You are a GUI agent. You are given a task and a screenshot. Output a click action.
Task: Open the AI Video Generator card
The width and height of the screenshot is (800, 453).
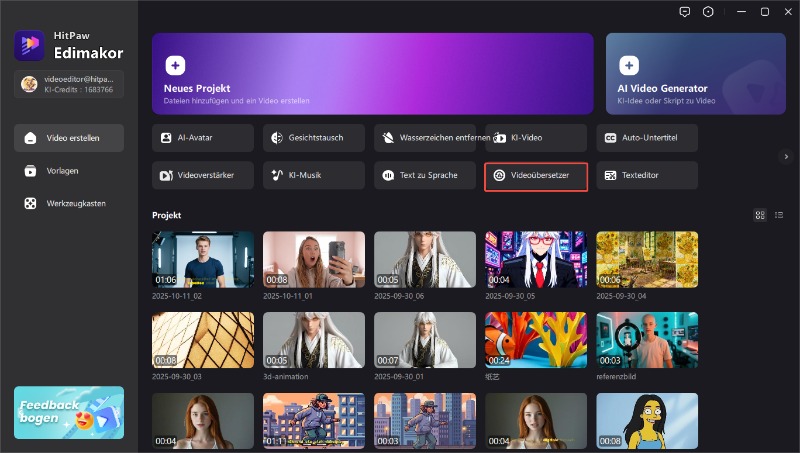pos(696,74)
